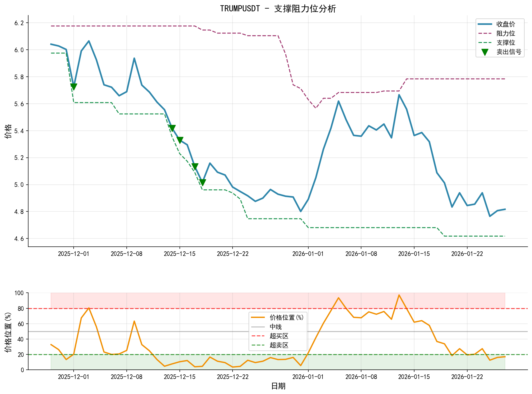Select the 卖出信号 legend label
Image resolution: width=532 pixels, height=394 pixels.
pyautogui.click(x=509, y=52)
